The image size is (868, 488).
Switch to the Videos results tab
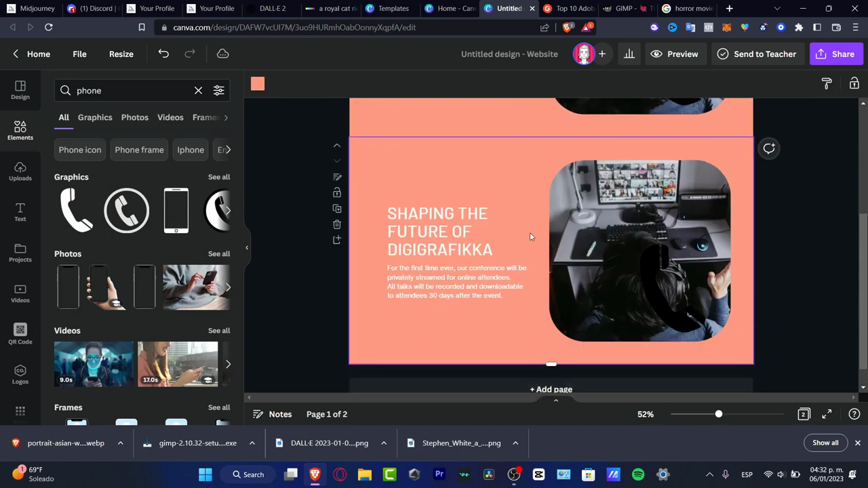click(170, 117)
